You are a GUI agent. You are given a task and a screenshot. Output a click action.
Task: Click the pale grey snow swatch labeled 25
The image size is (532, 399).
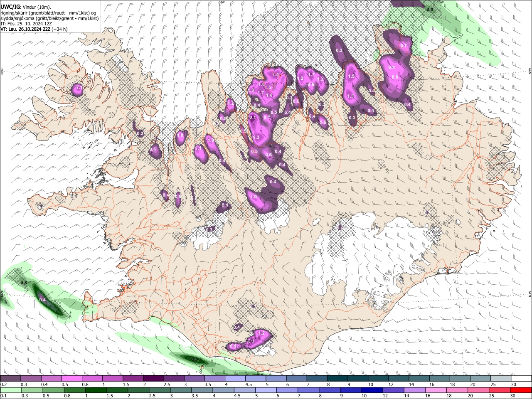[501, 379]
